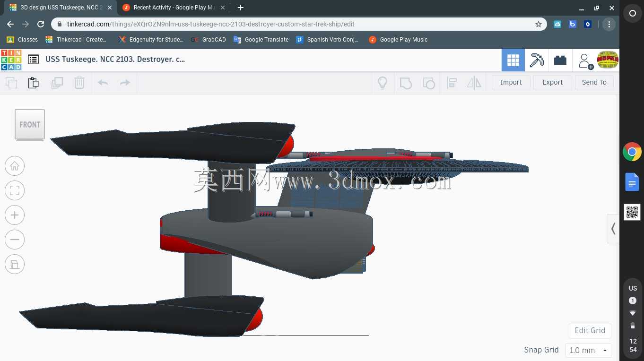The width and height of the screenshot is (644, 361).
Task: Switch to 3D design grid view
Action: tap(513, 60)
